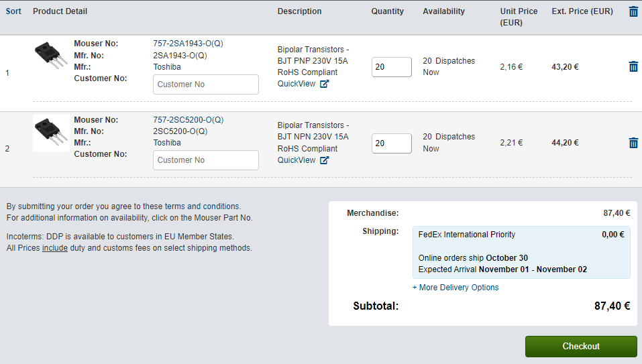Select quantity box for 2SA1943 item
The image size is (642, 364).
(391, 67)
